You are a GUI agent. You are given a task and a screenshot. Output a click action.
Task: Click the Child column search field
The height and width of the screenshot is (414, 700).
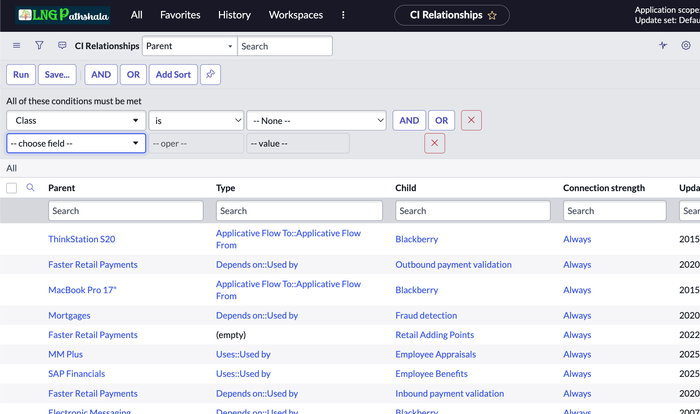click(473, 211)
